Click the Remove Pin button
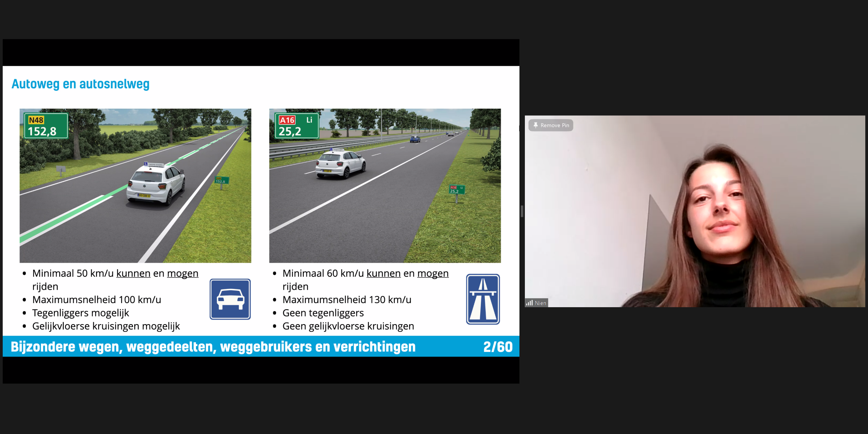 coord(551,125)
